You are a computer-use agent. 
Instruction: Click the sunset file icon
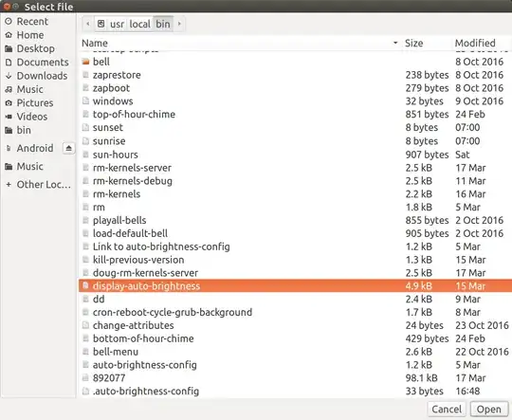pos(85,127)
